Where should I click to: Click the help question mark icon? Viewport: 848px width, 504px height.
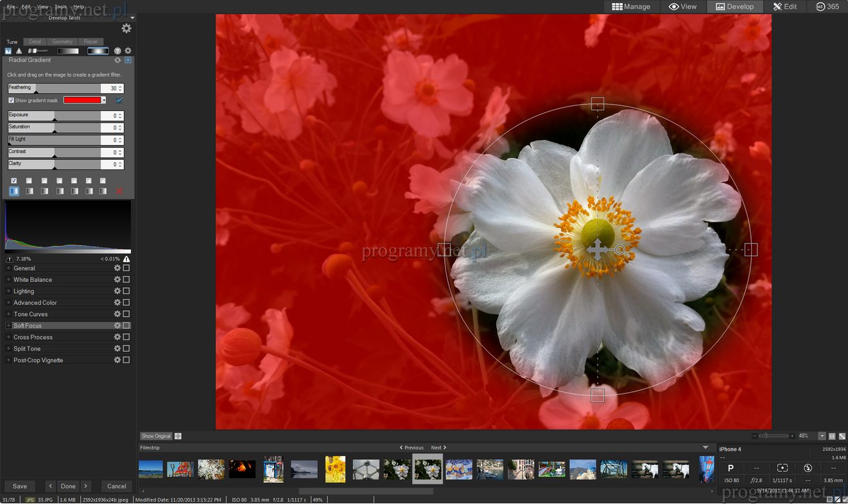[x=117, y=51]
